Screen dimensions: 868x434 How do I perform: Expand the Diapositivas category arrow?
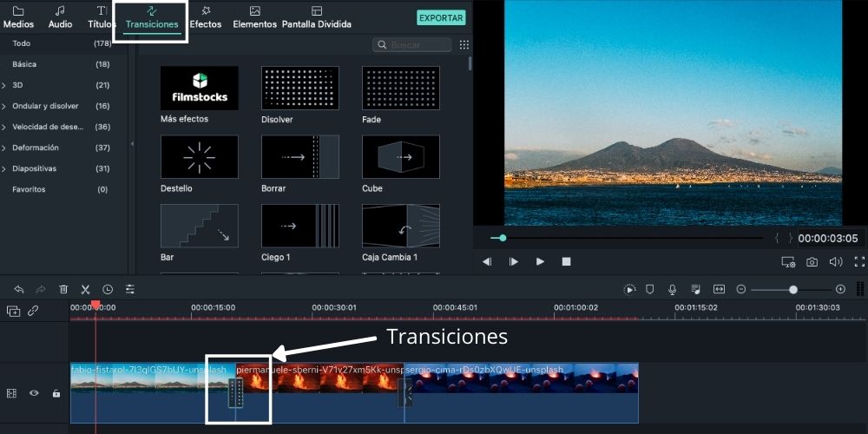[3, 169]
